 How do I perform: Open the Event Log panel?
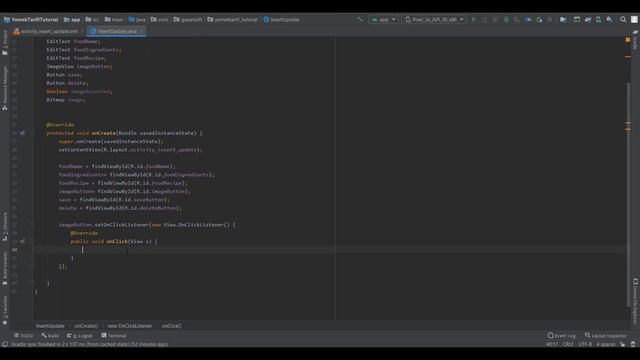(562, 336)
